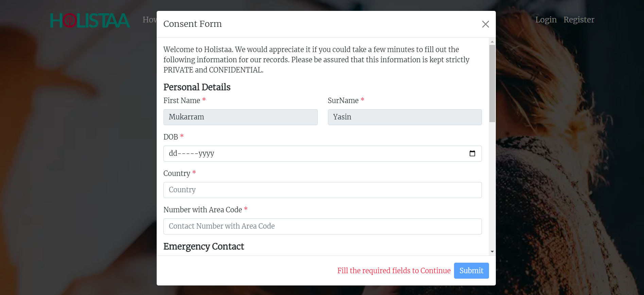Focus the First Name field containing Mukarram
The width and height of the screenshot is (644, 295).
coord(240,117)
